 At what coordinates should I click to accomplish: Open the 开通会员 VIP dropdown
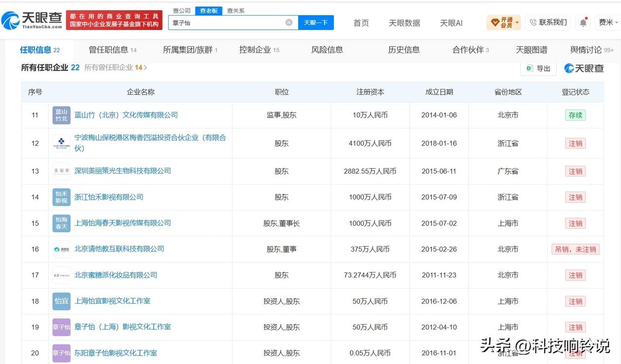504,22
